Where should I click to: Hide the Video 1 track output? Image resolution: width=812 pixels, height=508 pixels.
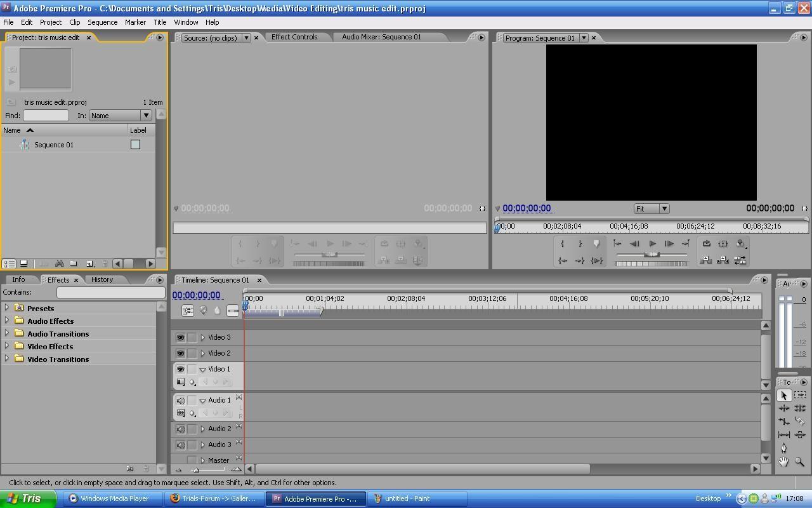coord(180,370)
